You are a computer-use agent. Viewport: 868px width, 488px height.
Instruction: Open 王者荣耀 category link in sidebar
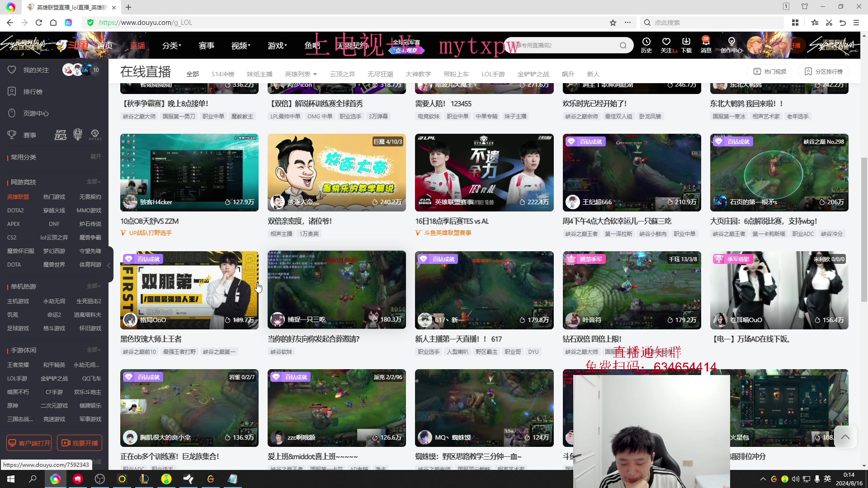coord(18,365)
